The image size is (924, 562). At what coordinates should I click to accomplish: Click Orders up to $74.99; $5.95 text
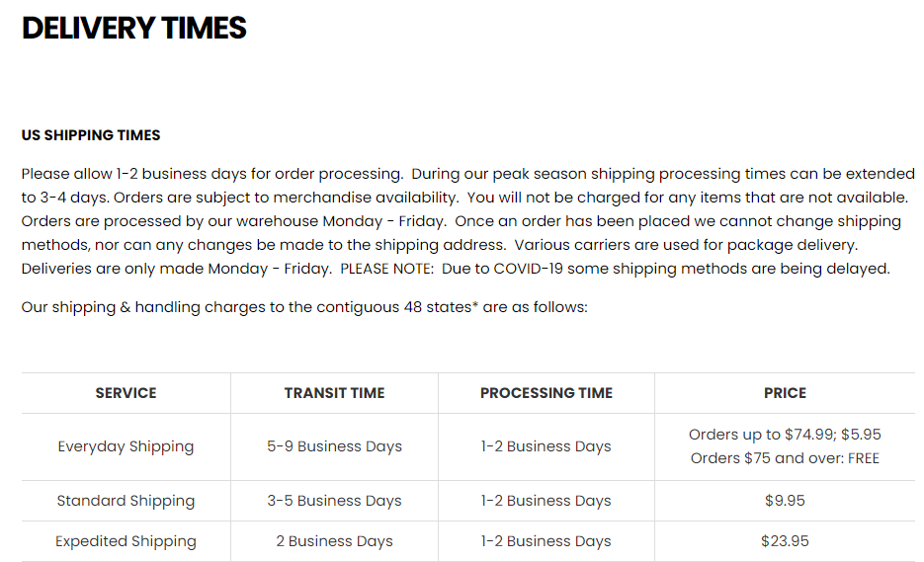(x=785, y=435)
